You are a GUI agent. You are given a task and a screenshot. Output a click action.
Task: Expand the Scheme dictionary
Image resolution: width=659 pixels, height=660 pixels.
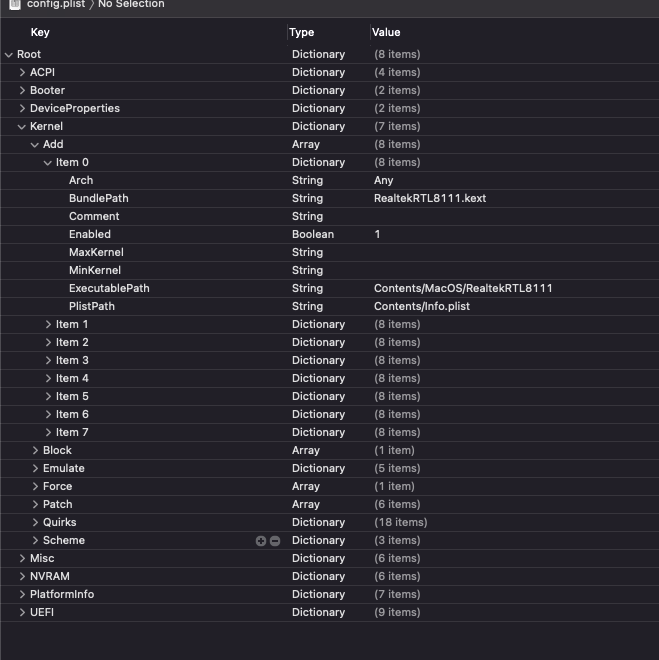pos(35,540)
